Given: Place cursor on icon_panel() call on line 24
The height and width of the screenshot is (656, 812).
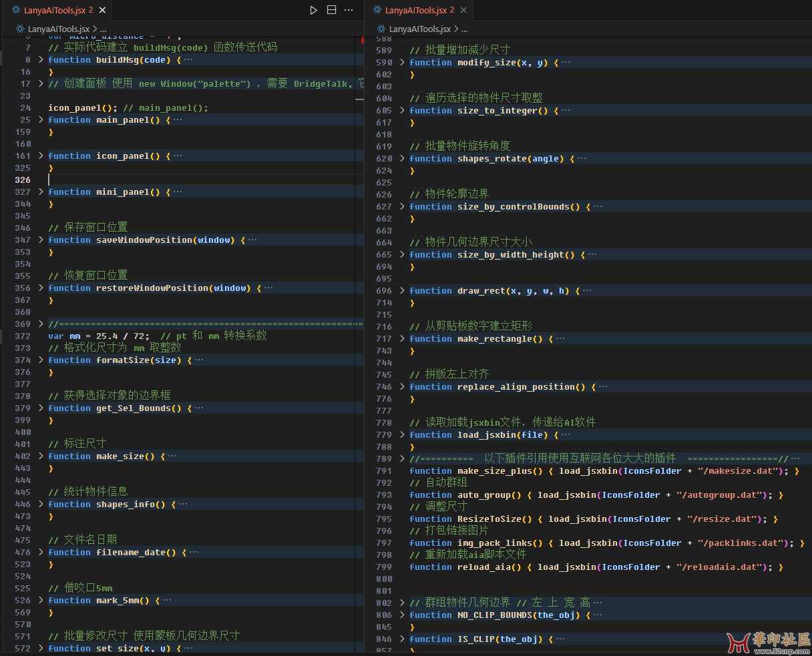Looking at the screenshot, I should [x=83, y=108].
